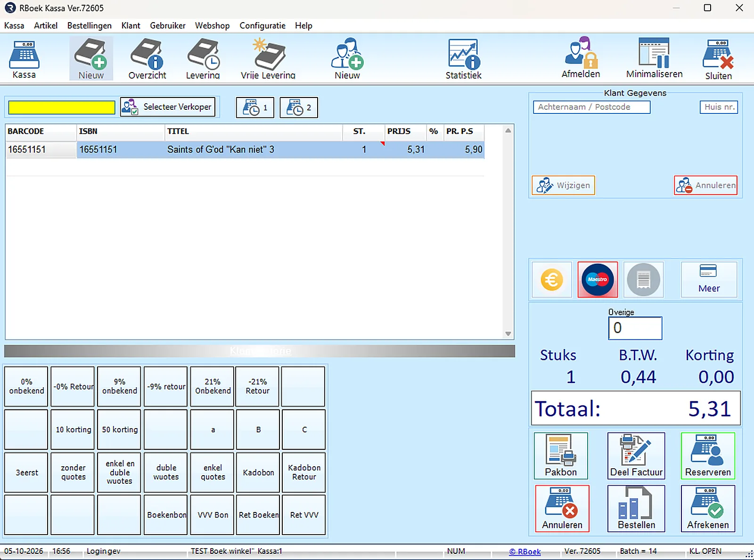754x560 pixels.
Task: Cancel sale with bottom Annuleren button
Action: 562,509
